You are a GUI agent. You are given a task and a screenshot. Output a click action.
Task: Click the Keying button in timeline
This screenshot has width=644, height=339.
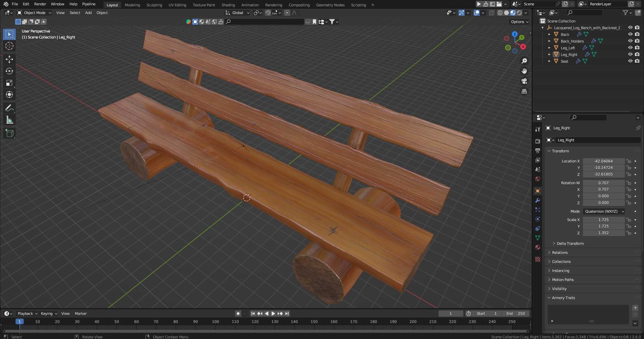(49, 314)
